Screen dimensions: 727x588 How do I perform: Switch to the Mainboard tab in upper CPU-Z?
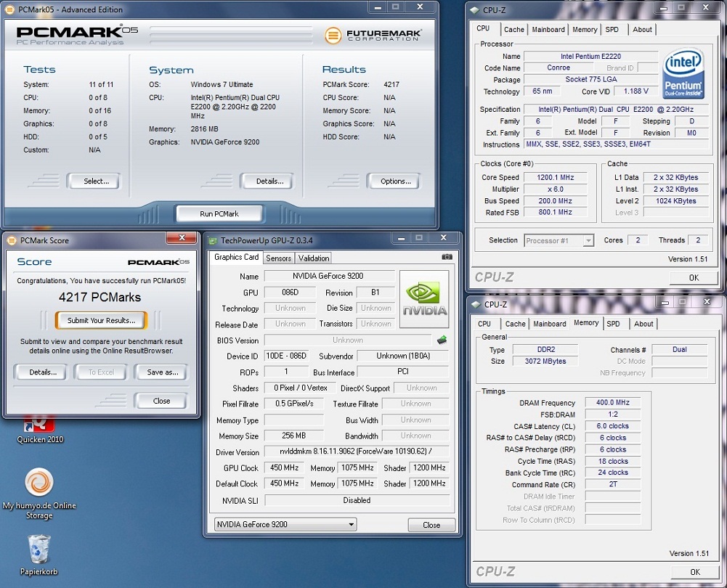(548, 30)
